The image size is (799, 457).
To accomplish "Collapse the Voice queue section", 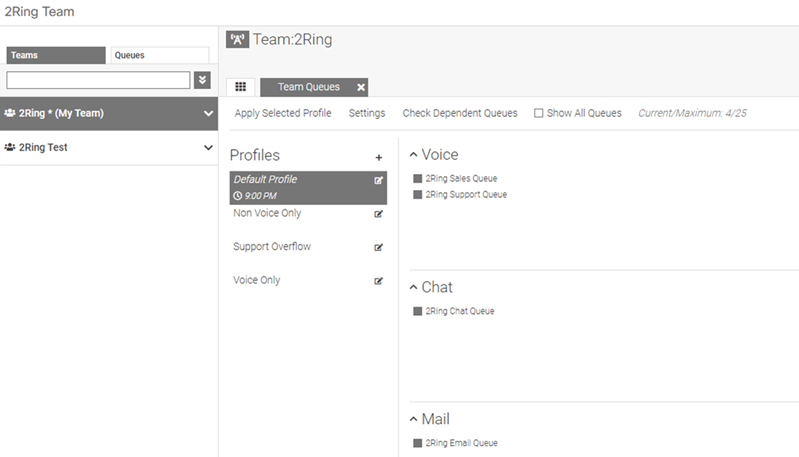I will coord(414,155).
